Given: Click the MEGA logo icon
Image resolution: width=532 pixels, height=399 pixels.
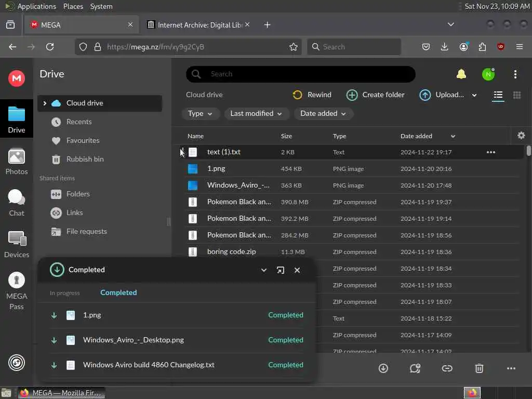Looking at the screenshot, I should 16,78.
